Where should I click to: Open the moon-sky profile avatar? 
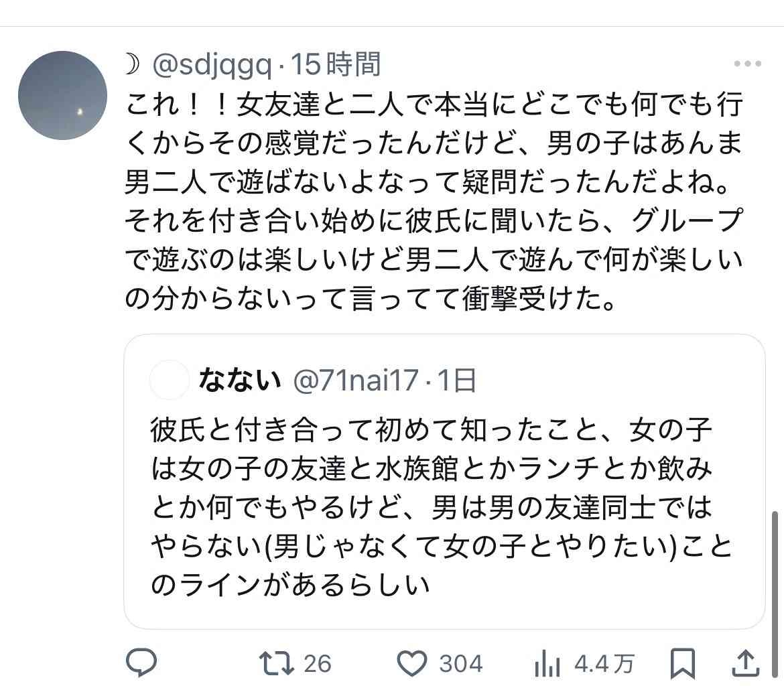pyautogui.click(x=62, y=95)
